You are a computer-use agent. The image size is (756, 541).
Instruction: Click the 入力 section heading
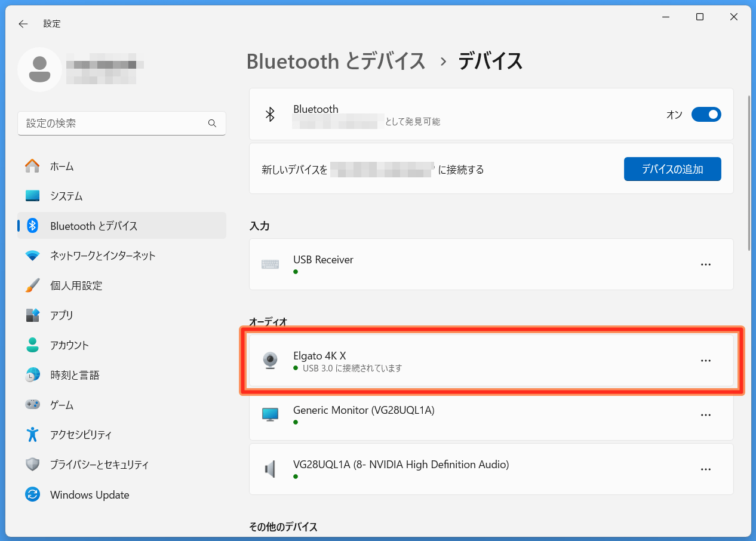(259, 226)
